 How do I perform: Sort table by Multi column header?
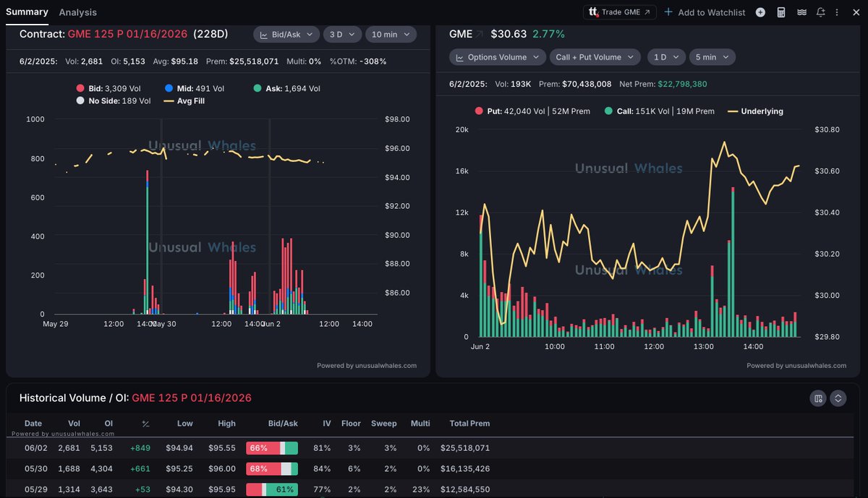(420, 424)
